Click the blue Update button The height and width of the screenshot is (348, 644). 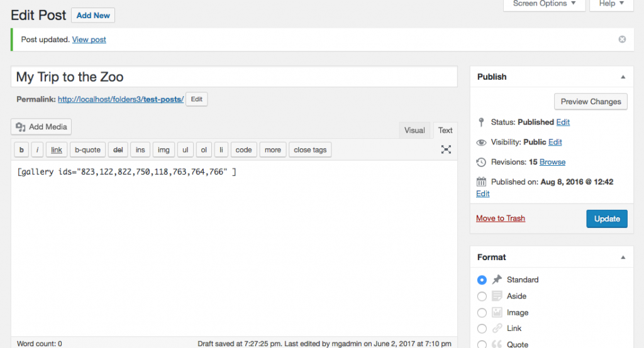[607, 219]
